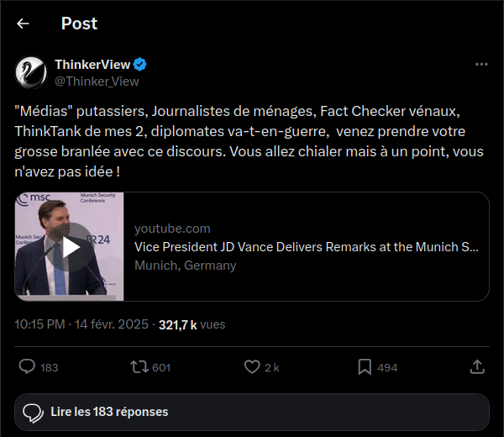The image size is (504, 437).
Task: Open the three-dot more options menu
Action: click(x=481, y=64)
